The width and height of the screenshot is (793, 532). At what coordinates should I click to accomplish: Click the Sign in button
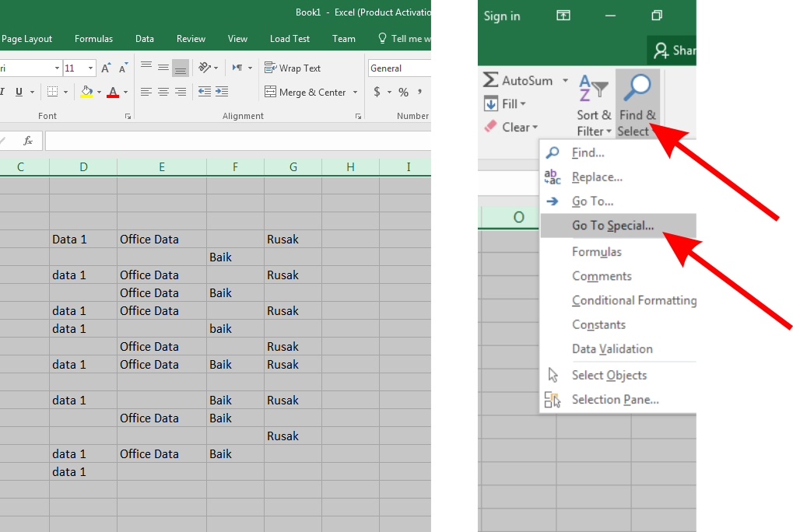tap(503, 16)
